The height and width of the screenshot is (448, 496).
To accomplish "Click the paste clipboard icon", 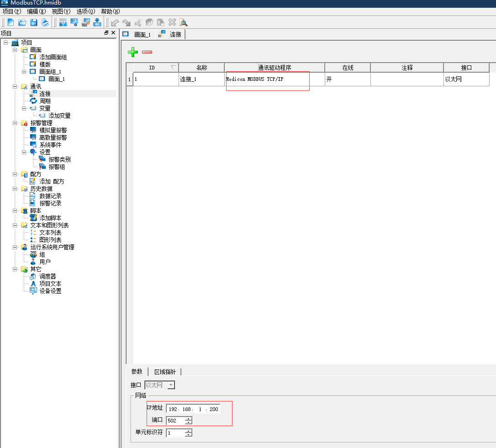I will click(x=160, y=22).
